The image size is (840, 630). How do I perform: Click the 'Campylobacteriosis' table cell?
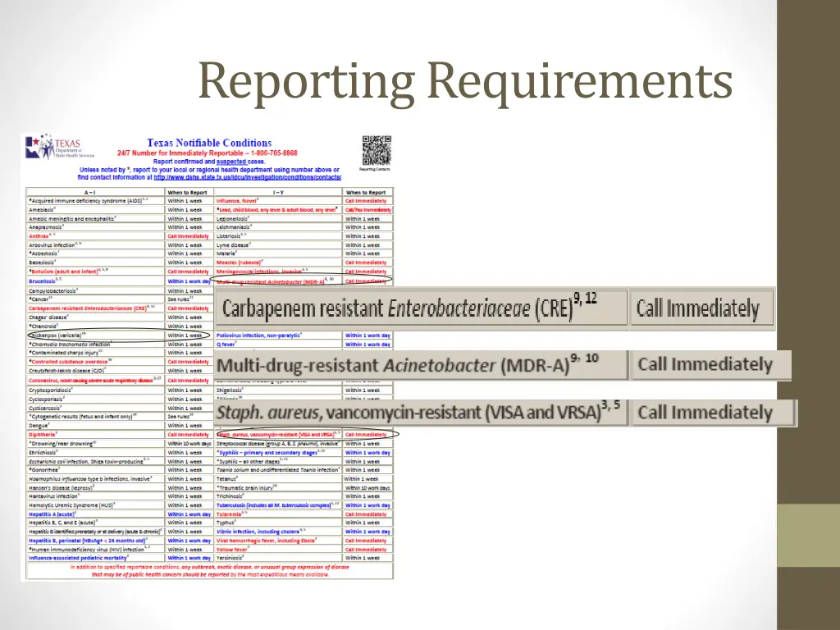95,291
